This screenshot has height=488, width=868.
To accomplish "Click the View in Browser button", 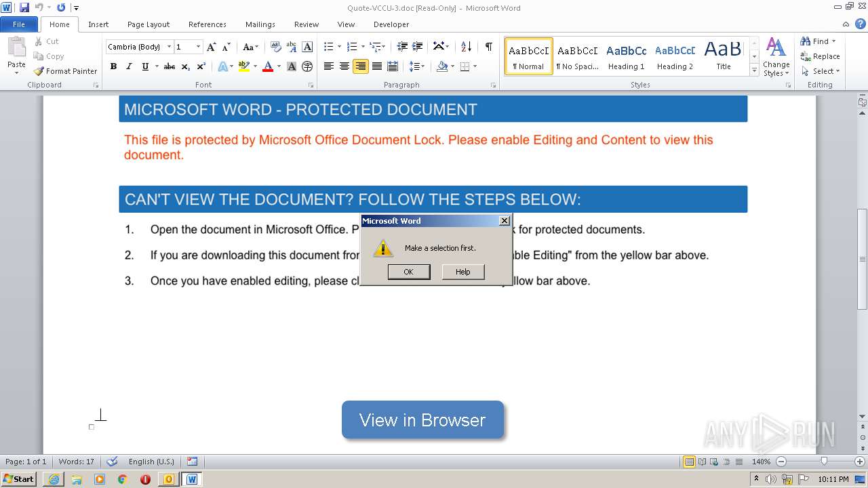I will point(422,420).
